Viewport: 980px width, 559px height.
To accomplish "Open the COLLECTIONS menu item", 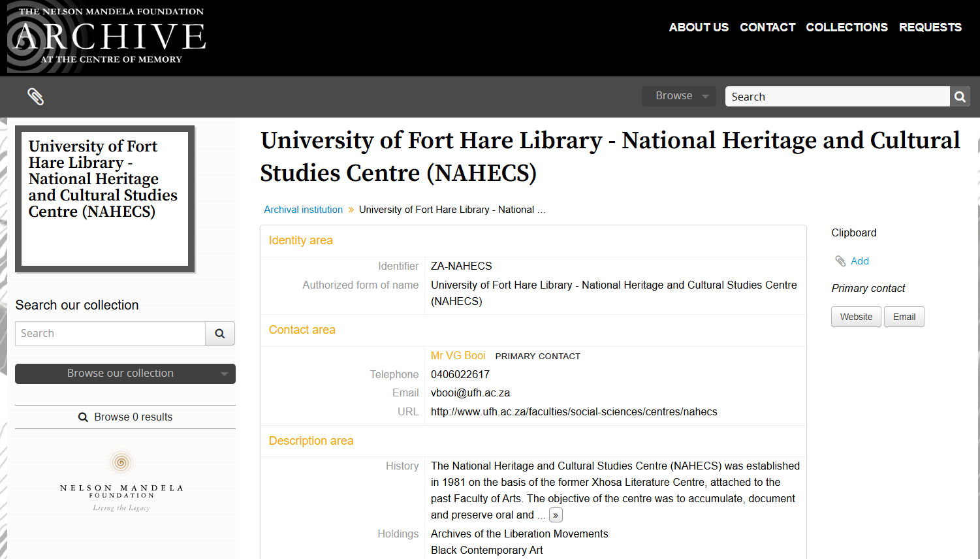I will point(847,27).
